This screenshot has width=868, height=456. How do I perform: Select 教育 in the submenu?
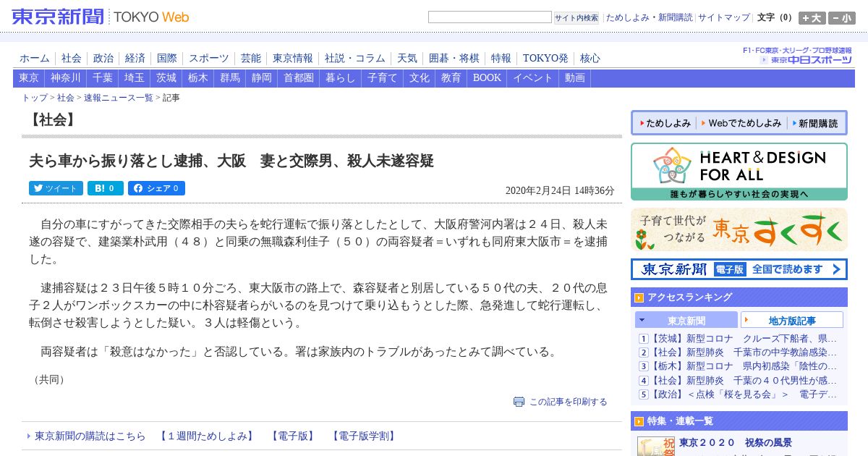point(451,78)
